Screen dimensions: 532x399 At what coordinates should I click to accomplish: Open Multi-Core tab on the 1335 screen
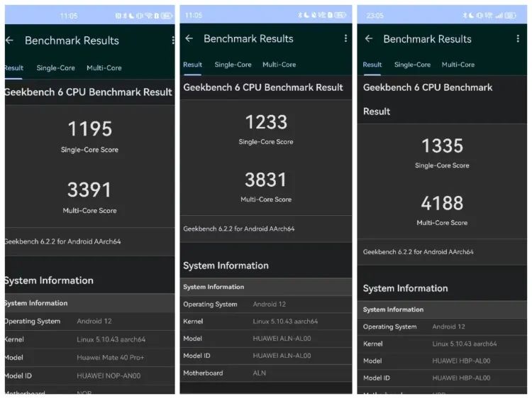pyautogui.click(x=458, y=65)
